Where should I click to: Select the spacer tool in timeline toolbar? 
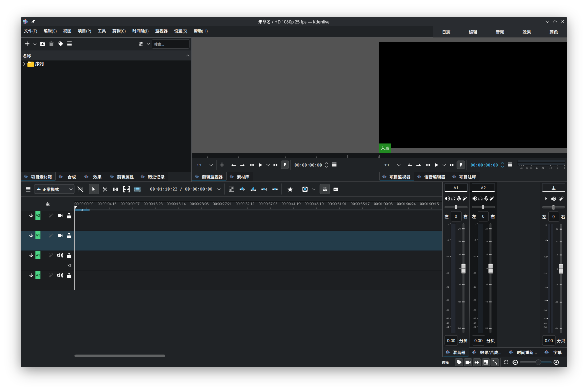point(115,189)
